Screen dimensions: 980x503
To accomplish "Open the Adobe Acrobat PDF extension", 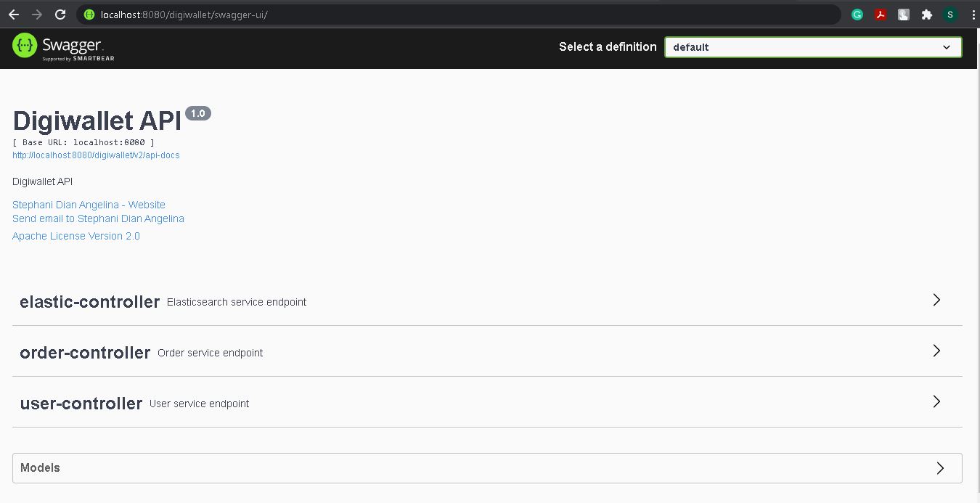I will coord(881,15).
